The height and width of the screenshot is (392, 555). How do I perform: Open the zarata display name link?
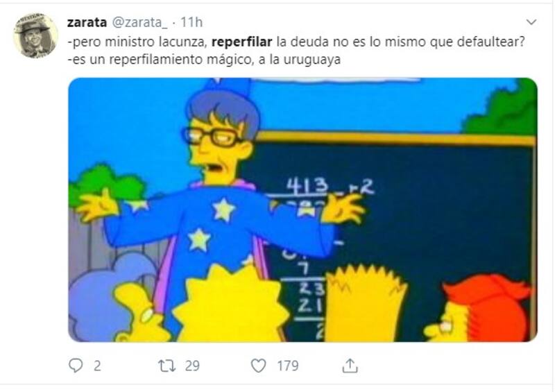[x=87, y=22]
